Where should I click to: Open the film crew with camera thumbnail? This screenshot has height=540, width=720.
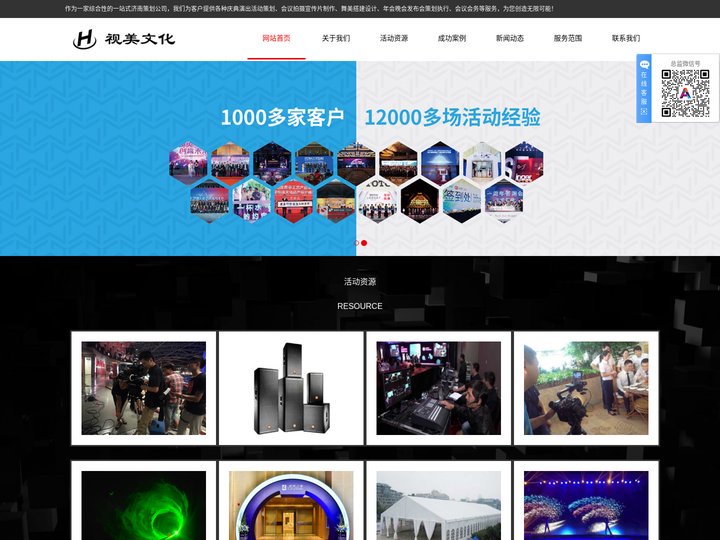tap(144, 388)
